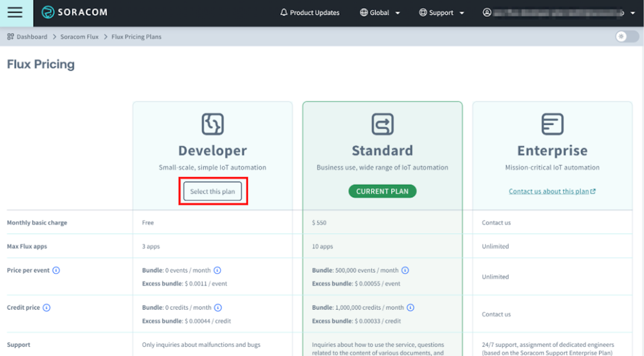The height and width of the screenshot is (356, 644).
Task: Open Product Updates notifications bell
Action: [283, 13]
